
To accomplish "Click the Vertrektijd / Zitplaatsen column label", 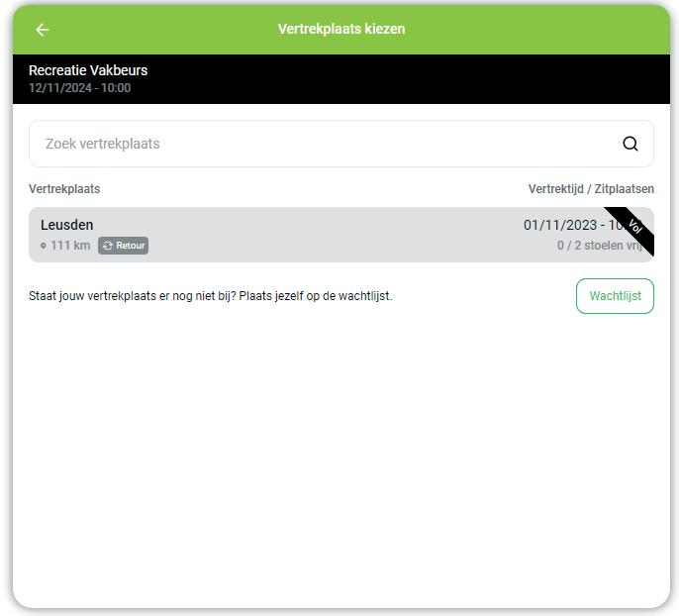I will pos(591,189).
